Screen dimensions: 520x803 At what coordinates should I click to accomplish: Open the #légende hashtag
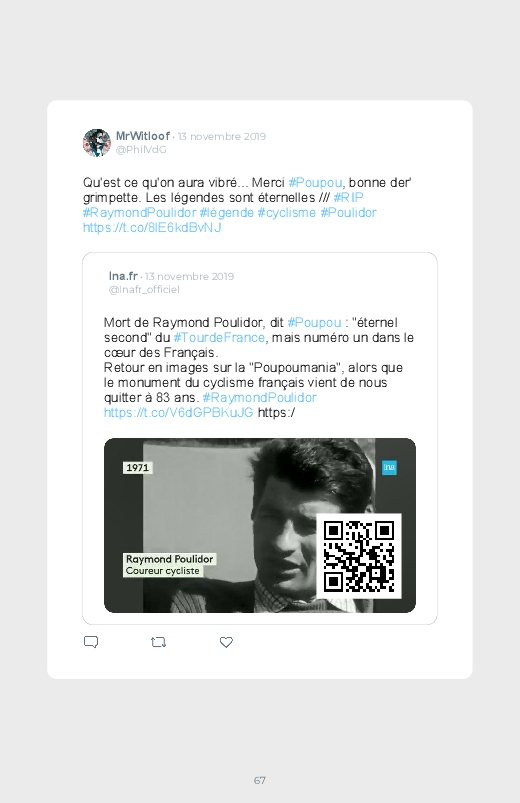click(226, 213)
